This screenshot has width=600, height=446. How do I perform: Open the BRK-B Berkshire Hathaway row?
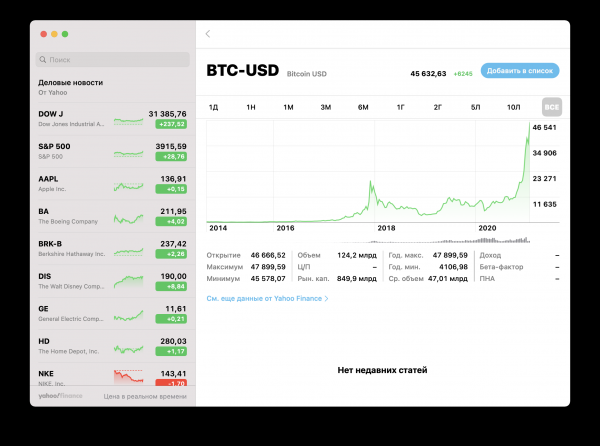112,249
